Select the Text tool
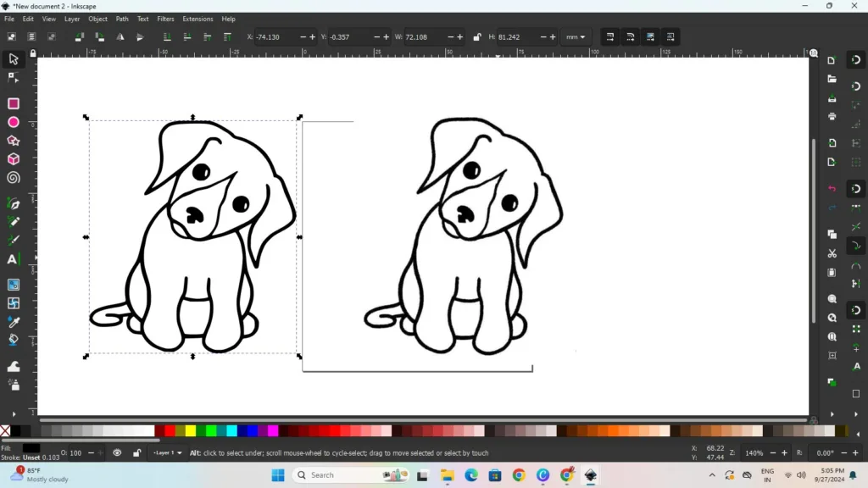868x488 pixels. pos(14,259)
